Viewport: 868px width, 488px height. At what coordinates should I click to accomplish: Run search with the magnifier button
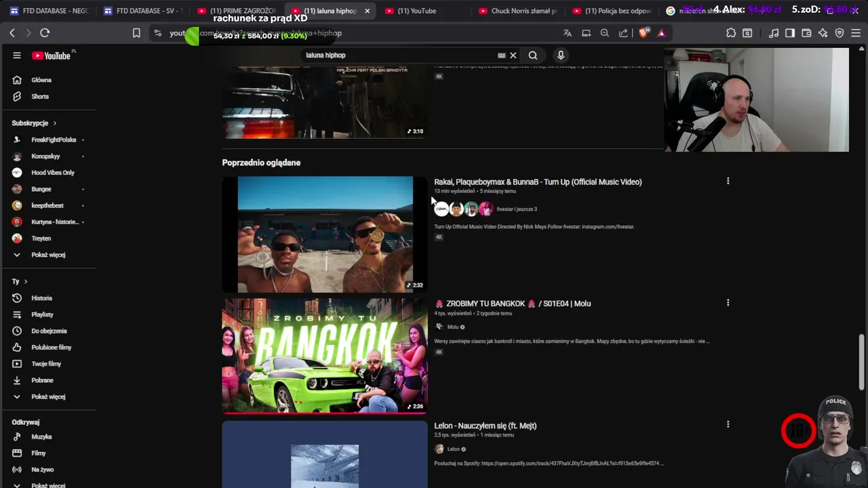(533, 56)
